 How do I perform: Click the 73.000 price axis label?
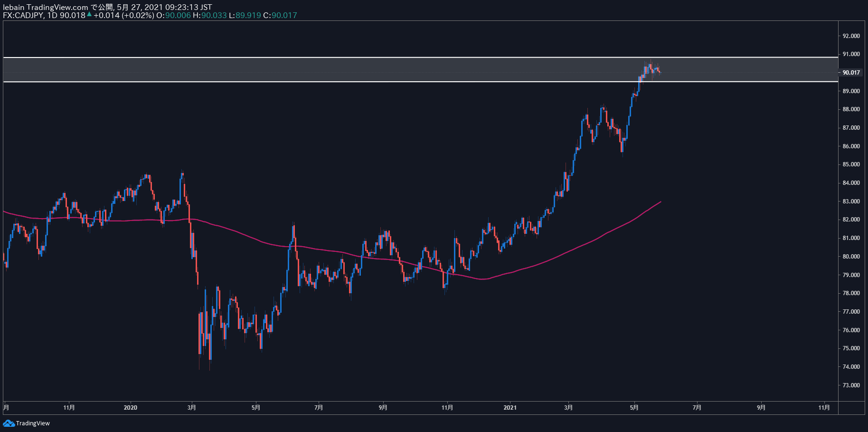click(x=851, y=385)
